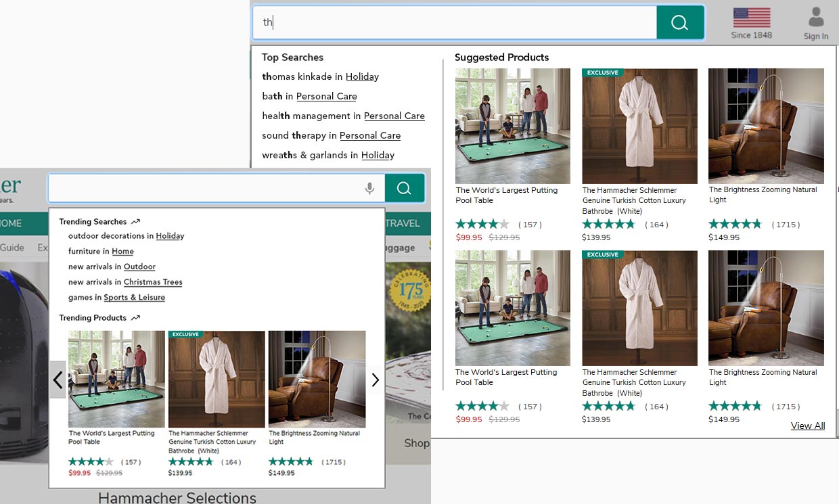Open the first Putting Pool Table suggested product image
The height and width of the screenshot is (504, 839).
point(512,126)
